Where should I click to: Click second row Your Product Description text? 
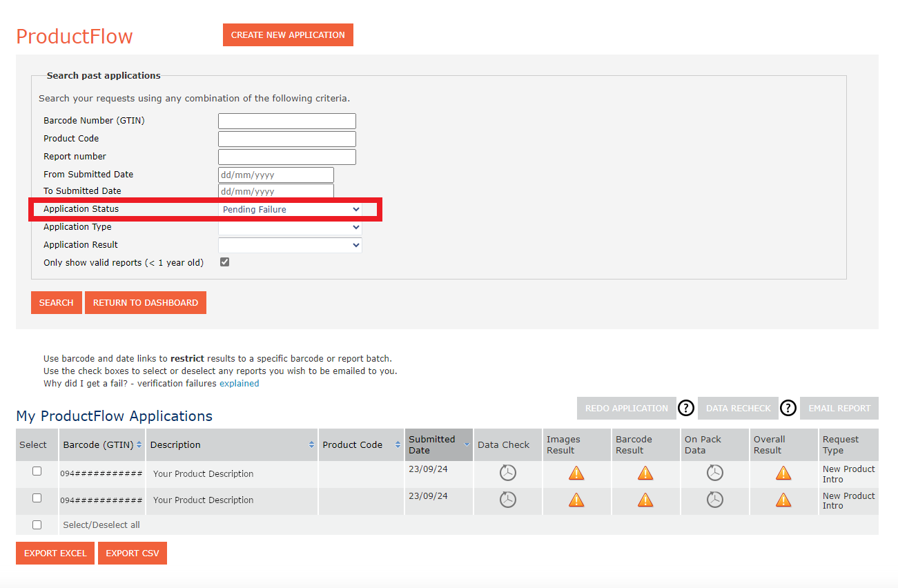(x=203, y=500)
